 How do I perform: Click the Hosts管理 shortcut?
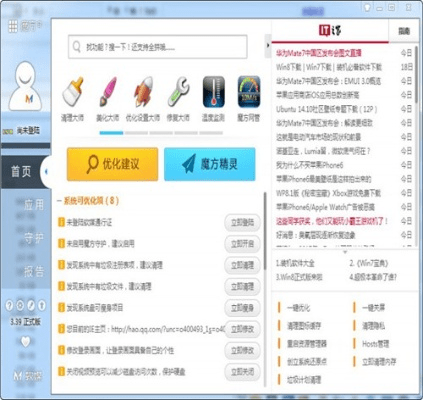(x=376, y=344)
